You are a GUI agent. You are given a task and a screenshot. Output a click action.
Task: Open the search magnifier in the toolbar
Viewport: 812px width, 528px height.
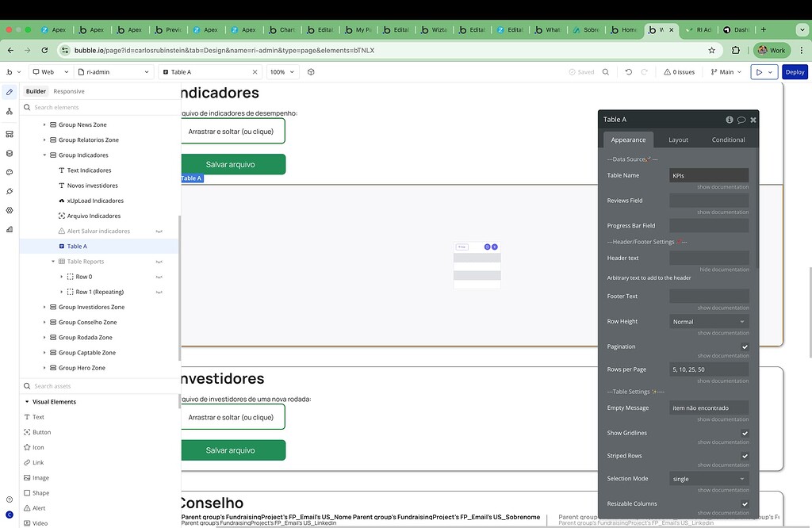click(606, 71)
